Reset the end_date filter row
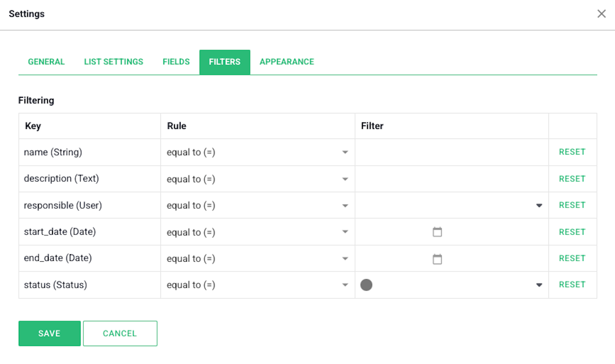This screenshot has height=364, width=615. [572, 258]
